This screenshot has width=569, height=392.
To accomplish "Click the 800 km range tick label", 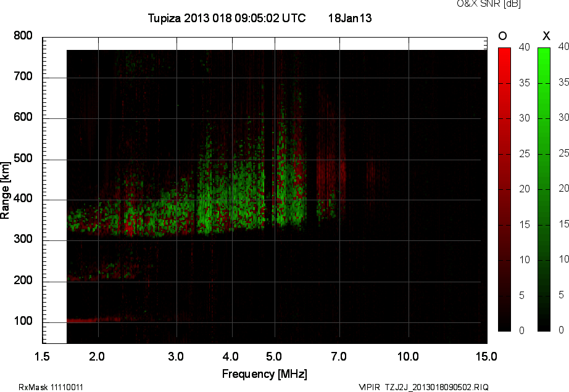I will 23,36.
